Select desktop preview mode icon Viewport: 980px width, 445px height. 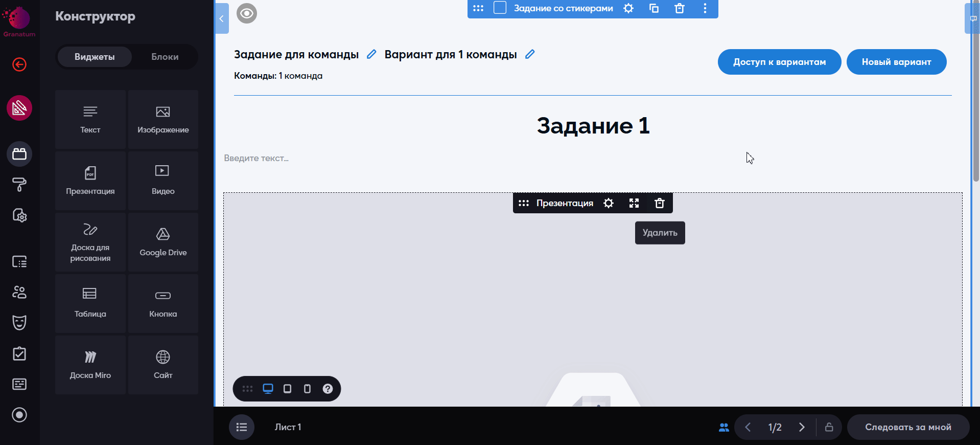pos(268,389)
